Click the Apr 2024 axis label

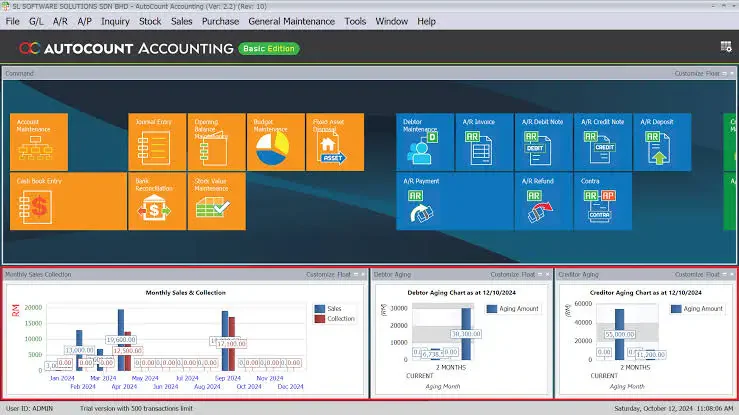(124, 387)
